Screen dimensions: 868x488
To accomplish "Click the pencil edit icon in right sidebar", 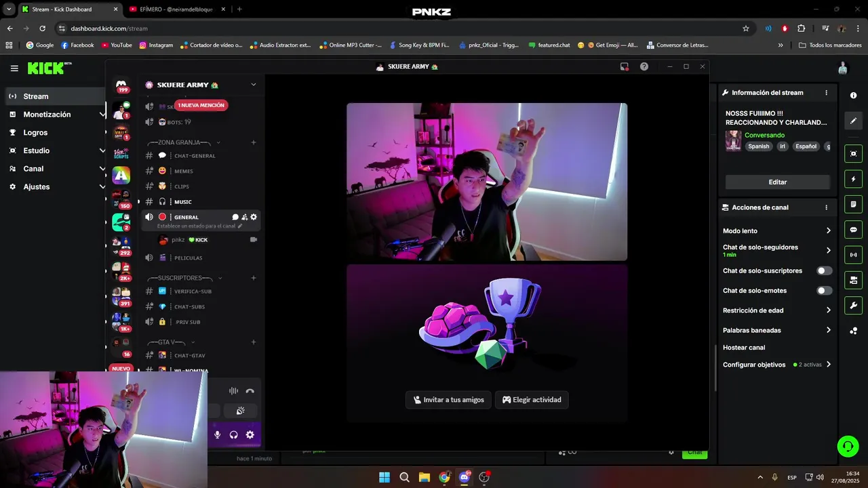I will (x=853, y=121).
